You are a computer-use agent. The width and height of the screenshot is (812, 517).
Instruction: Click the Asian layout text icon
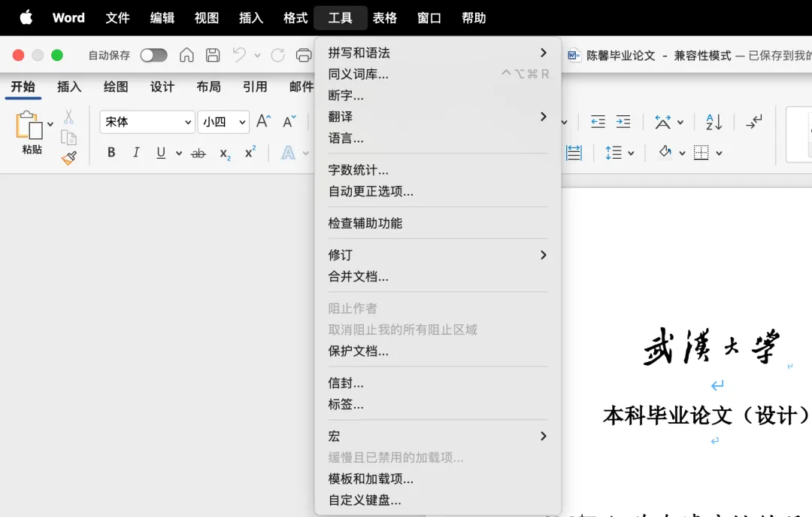(663, 122)
